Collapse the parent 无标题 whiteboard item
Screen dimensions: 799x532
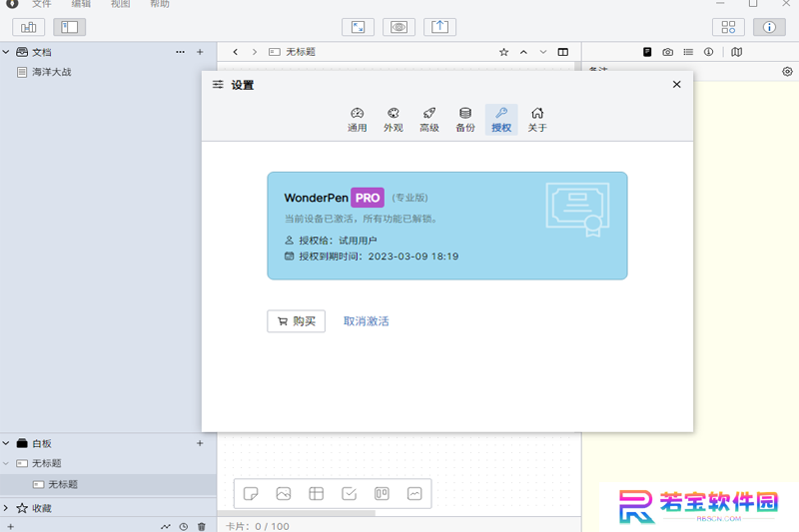[x=6, y=463]
